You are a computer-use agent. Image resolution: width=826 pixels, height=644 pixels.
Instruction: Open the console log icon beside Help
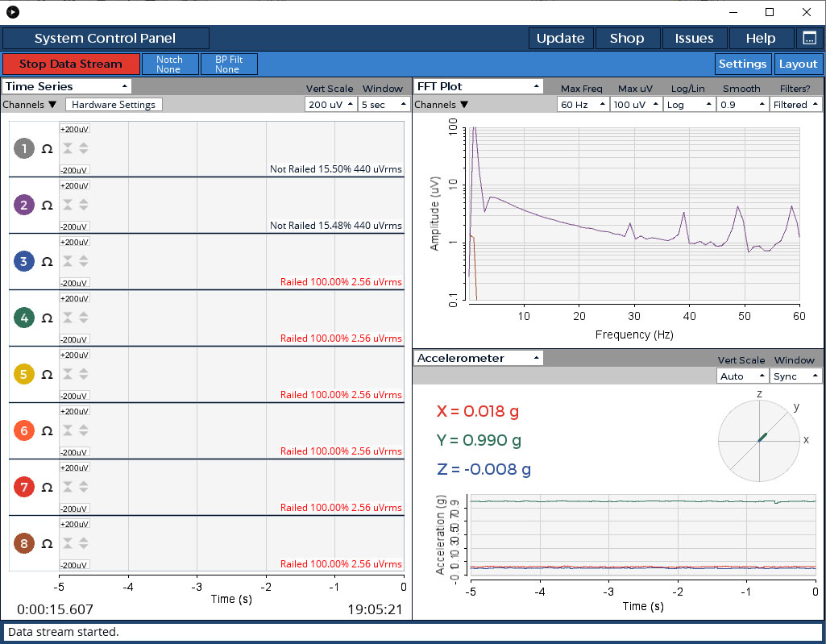click(808, 38)
